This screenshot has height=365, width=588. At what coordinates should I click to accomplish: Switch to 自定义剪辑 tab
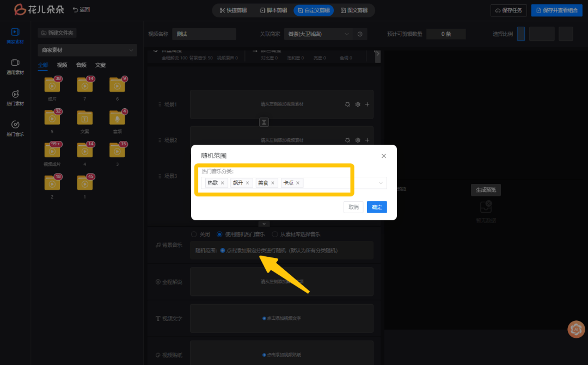314,10
